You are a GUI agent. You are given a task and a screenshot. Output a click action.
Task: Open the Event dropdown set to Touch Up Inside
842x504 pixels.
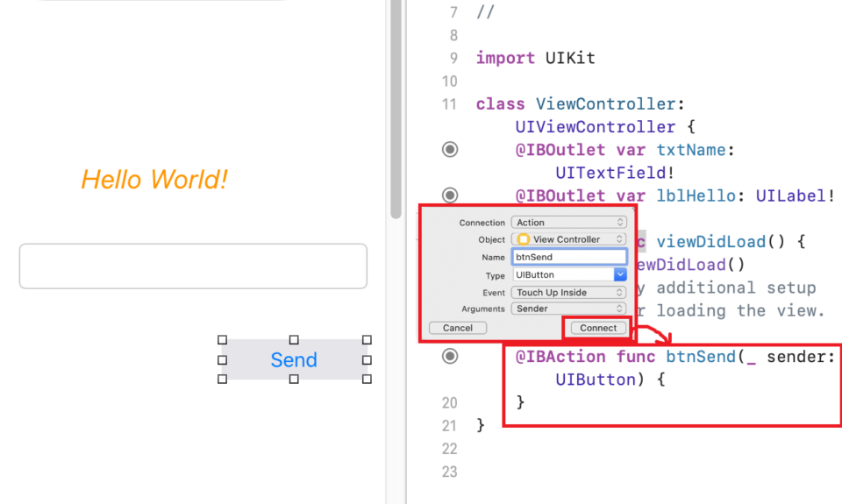(x=568, y=292)
